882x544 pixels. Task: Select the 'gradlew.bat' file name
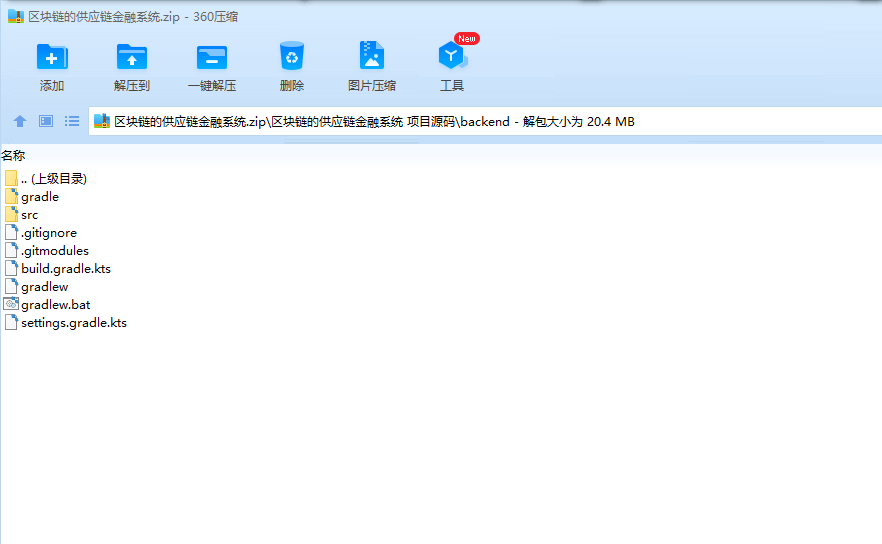tap(56, 305)
